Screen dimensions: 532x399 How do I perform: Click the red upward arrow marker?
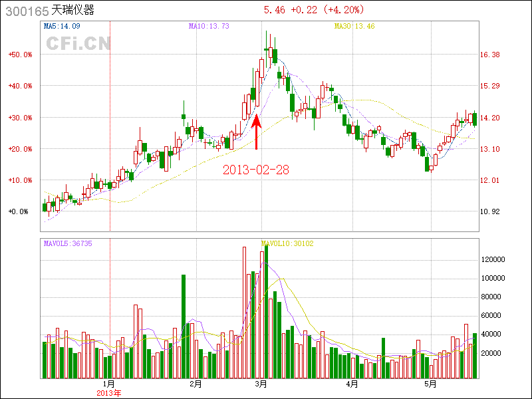click(257, 133)
